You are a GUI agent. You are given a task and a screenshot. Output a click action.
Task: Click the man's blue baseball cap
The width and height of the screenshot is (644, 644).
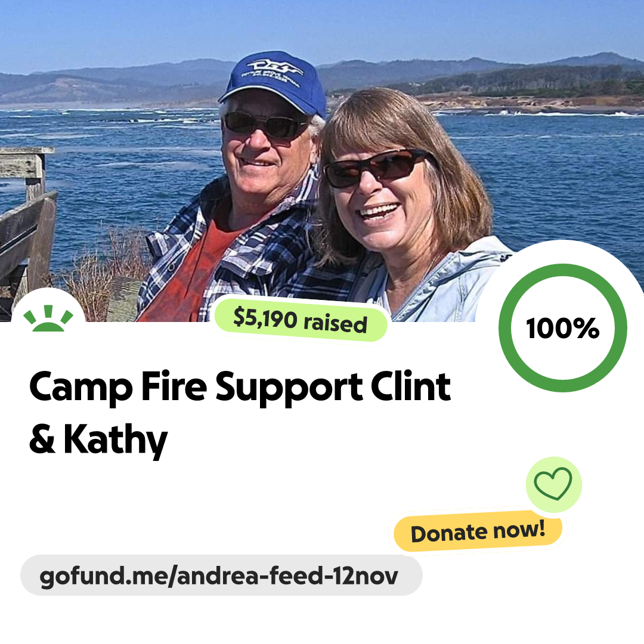pyautogui.click(x=274, y=82)
